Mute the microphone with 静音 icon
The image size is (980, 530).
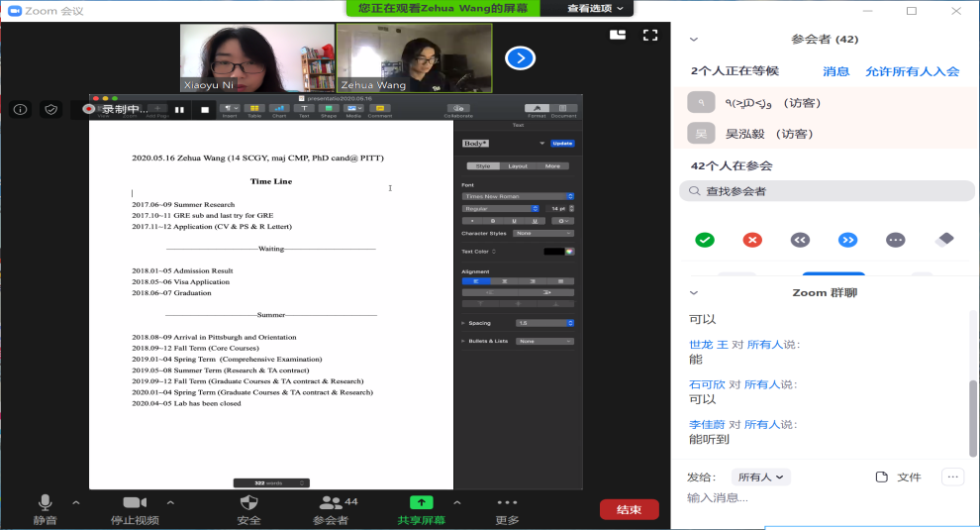(x=45, y=502)
